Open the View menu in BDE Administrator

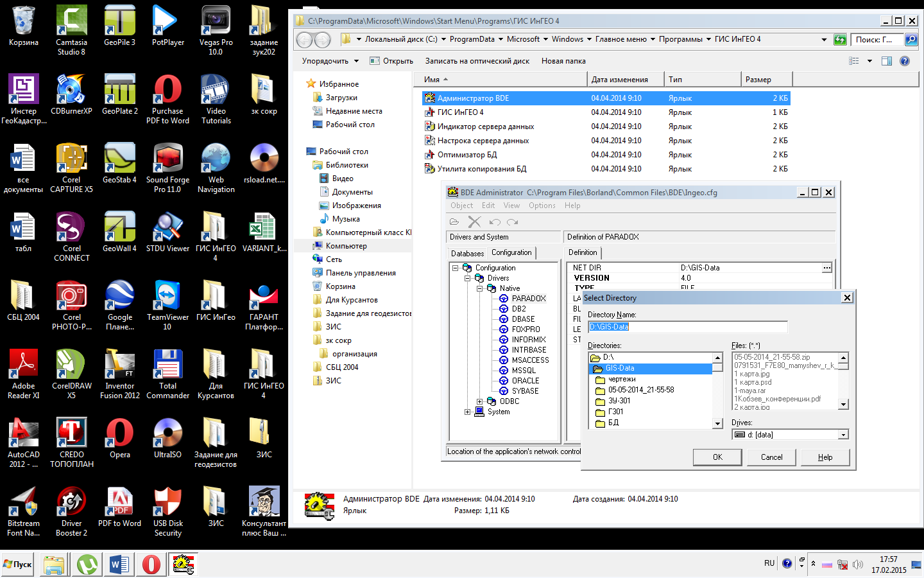pos(511,206)
